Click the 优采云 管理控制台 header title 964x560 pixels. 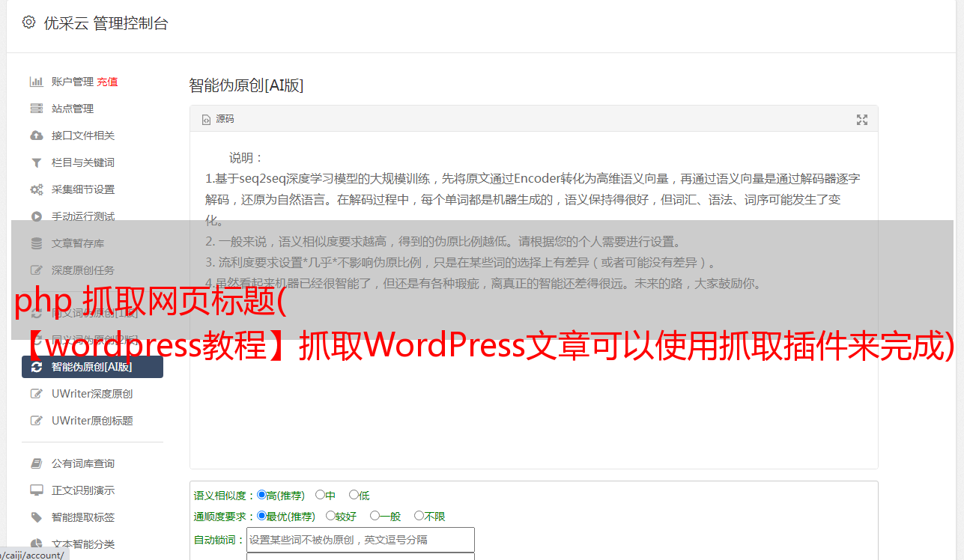(106, 23)
